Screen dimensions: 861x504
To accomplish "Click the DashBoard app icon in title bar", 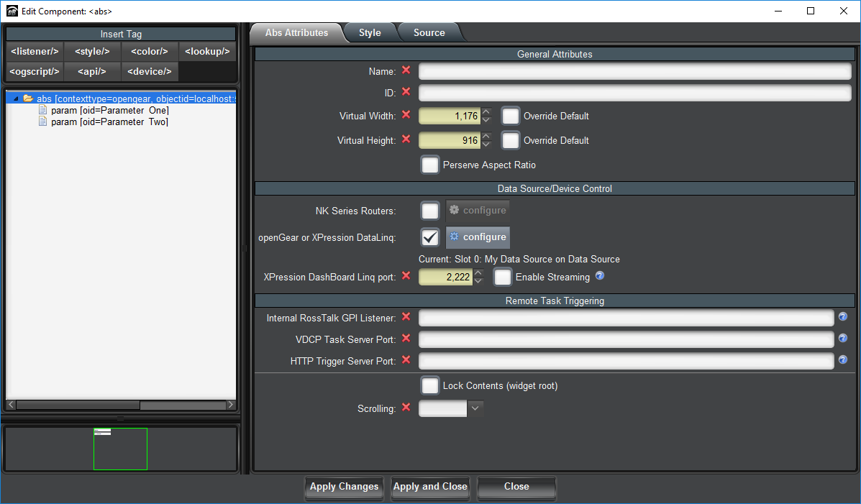I will click(x=12, y=11).
